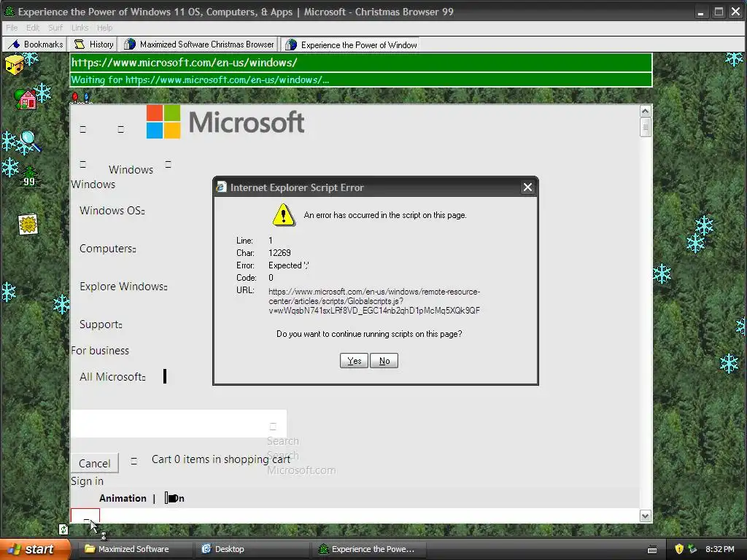This screenshot has height=560, width=747.
Task: Click the page scrollbar down arrow
Action: click(x=645, y=516)
